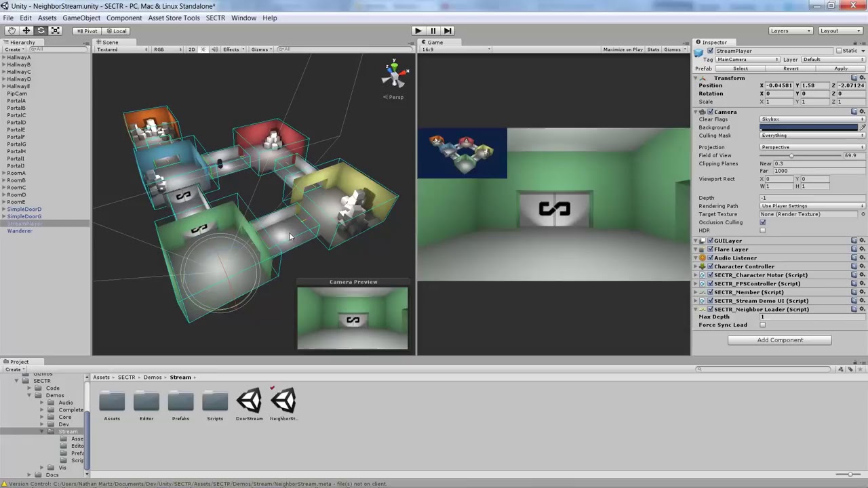Uncheck Occlusion Culling
The image size is (868, 488).
point(763,222)
